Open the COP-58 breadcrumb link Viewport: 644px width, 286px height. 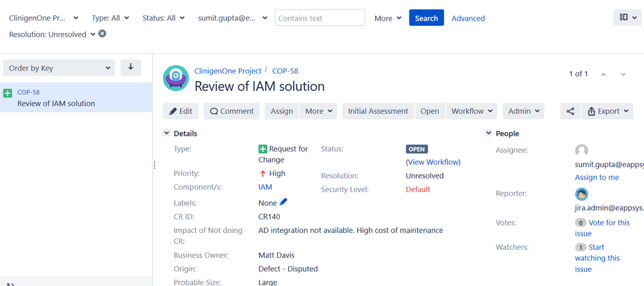coord(285,71)
